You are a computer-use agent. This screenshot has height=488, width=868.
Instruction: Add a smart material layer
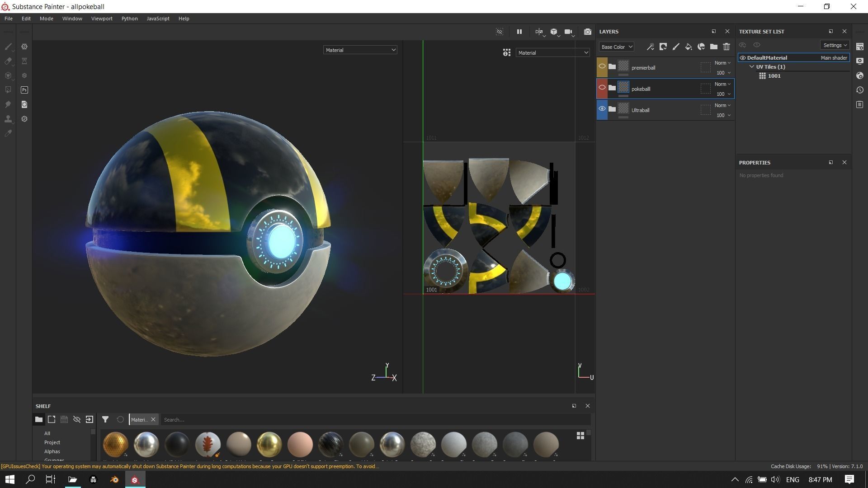(701, 47)
